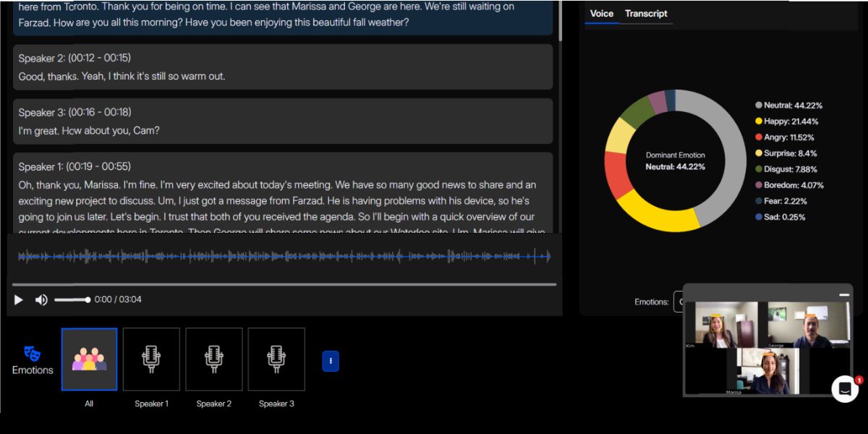This screenshot has width=868, height=434.
Task: Open the blue three-dot more options button
Action: pyautogui.click(x=331, y=361)
